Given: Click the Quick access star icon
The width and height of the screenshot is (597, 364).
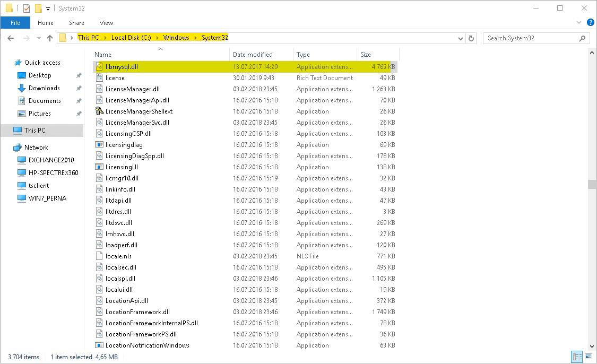Looking at the screenshot, I should 18,63.
